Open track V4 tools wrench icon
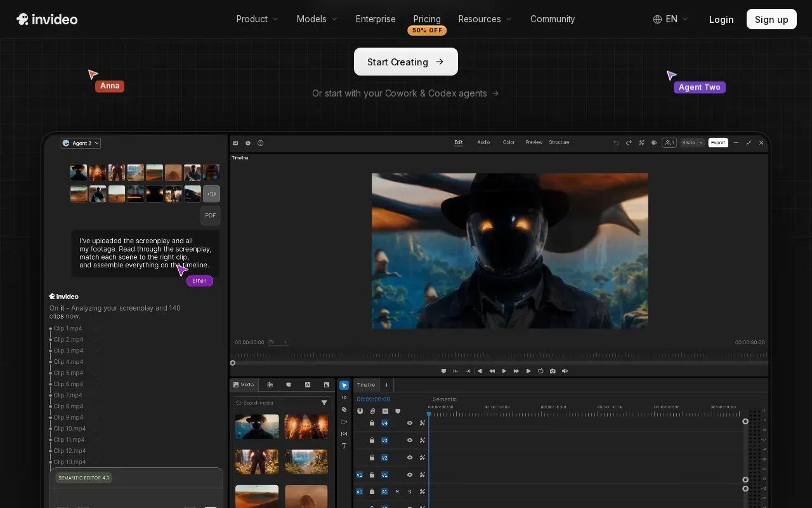The image size is (812, 508). (x=422, y=423)
